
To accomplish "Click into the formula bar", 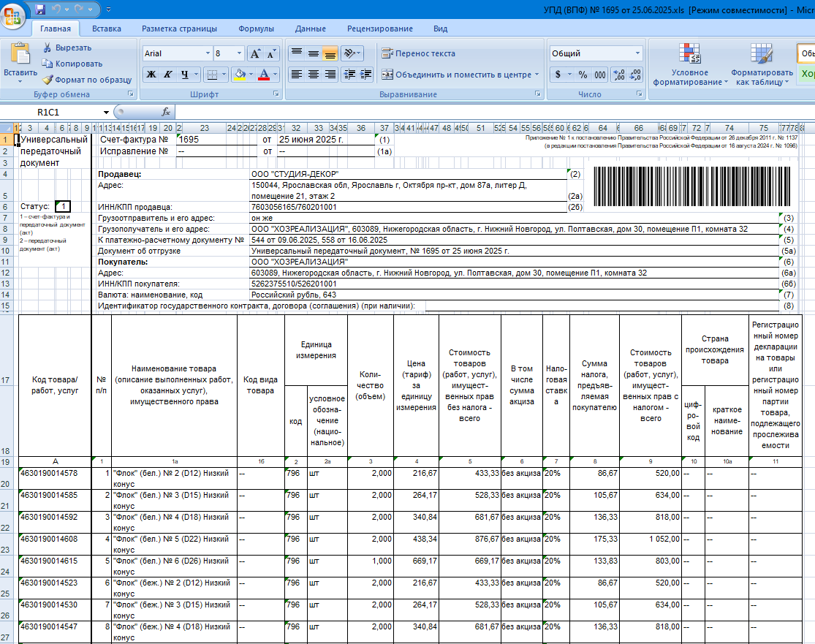I will tap(494, 112).
